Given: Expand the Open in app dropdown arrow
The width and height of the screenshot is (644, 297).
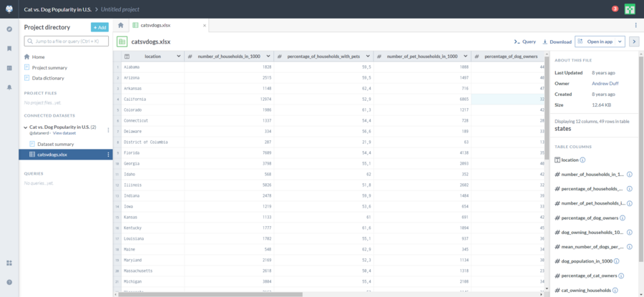Looking at the screenshot, I should (x=620, y=42).
